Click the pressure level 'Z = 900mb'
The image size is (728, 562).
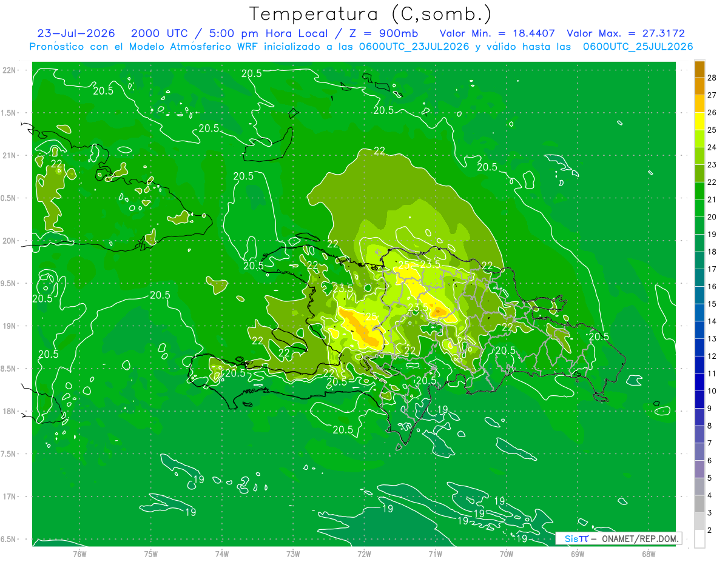384,33
